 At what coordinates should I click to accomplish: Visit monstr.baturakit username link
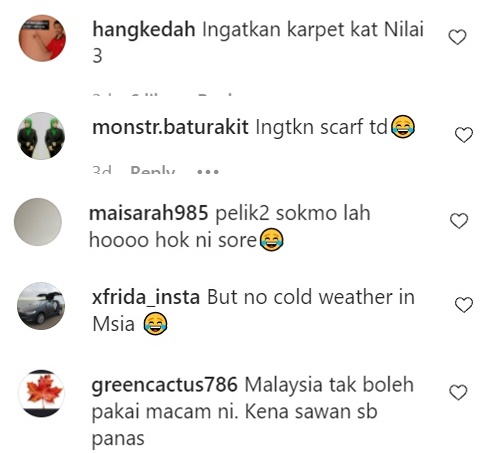(x=170, y=127)
